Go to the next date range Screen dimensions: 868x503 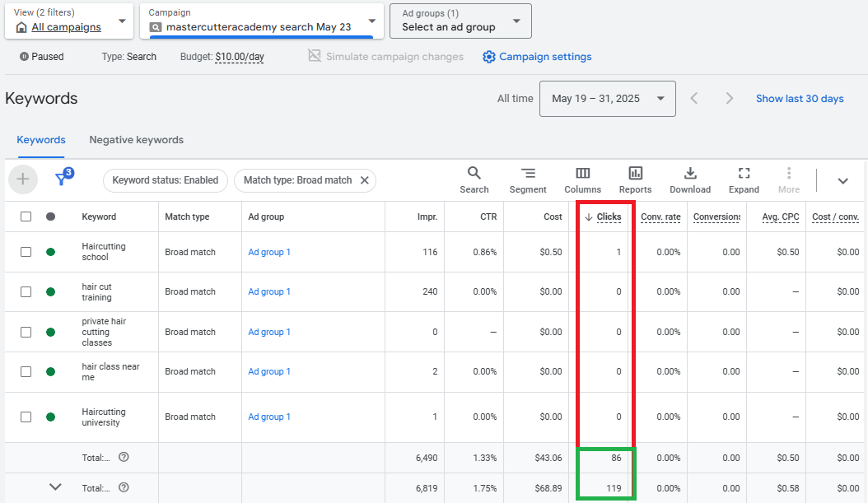click(730, 99)
